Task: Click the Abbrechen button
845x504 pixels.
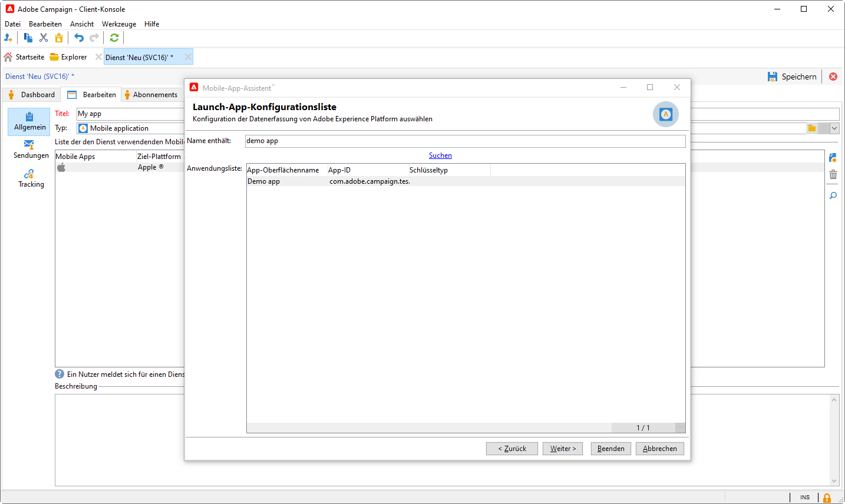Action: pos(660,449)
